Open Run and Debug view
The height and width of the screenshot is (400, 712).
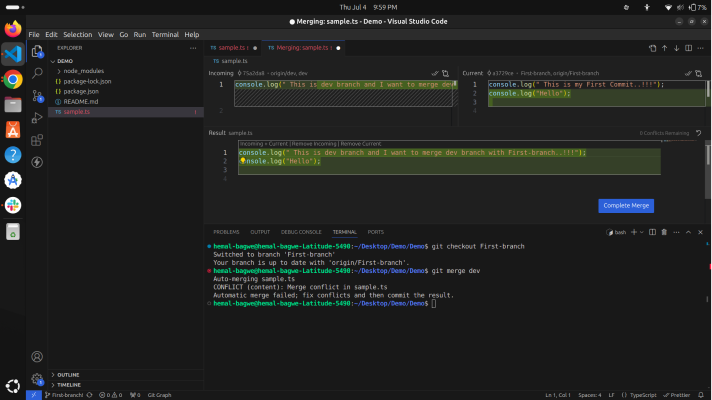pyautogui.click(x=37, y=118)
